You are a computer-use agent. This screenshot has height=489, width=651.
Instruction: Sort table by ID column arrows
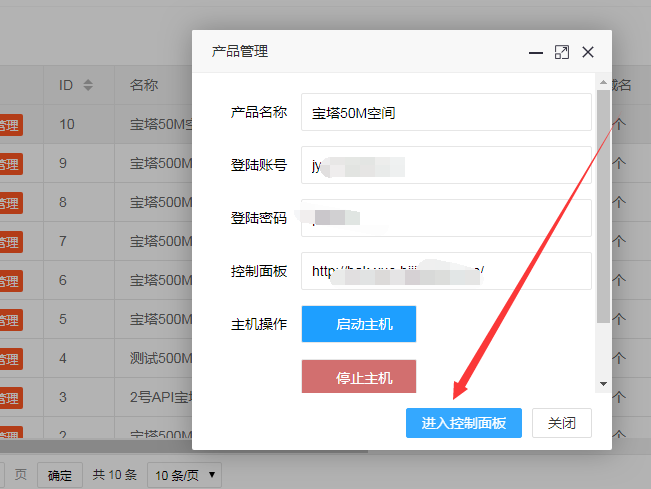tap(88, 85)
